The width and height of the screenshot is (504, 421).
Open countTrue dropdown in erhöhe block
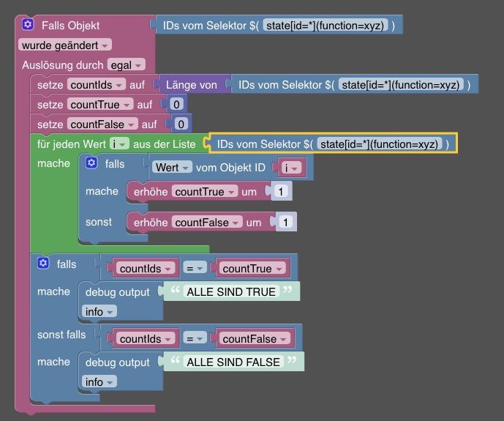[205, 192]
